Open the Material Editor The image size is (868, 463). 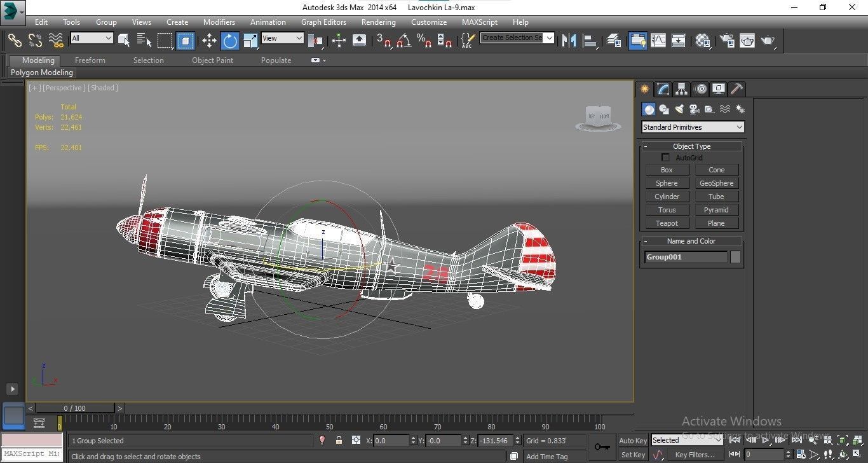tap(703, 41)
